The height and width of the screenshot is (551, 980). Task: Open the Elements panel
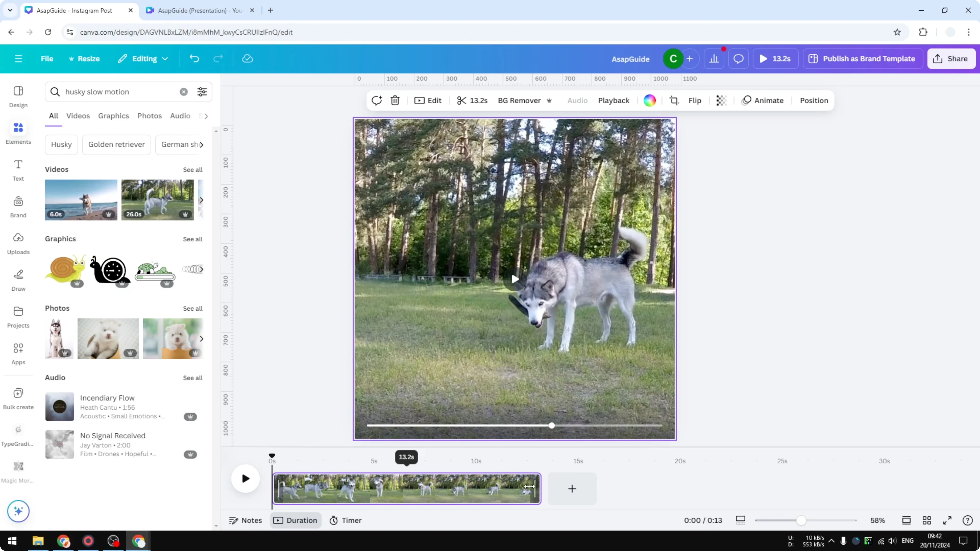[x=18, y=133]
